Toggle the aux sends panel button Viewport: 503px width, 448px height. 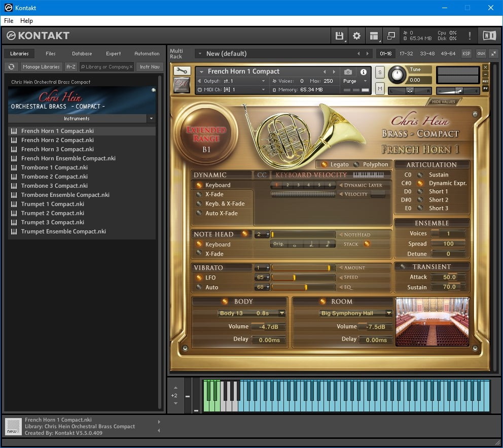coord(481,54)
